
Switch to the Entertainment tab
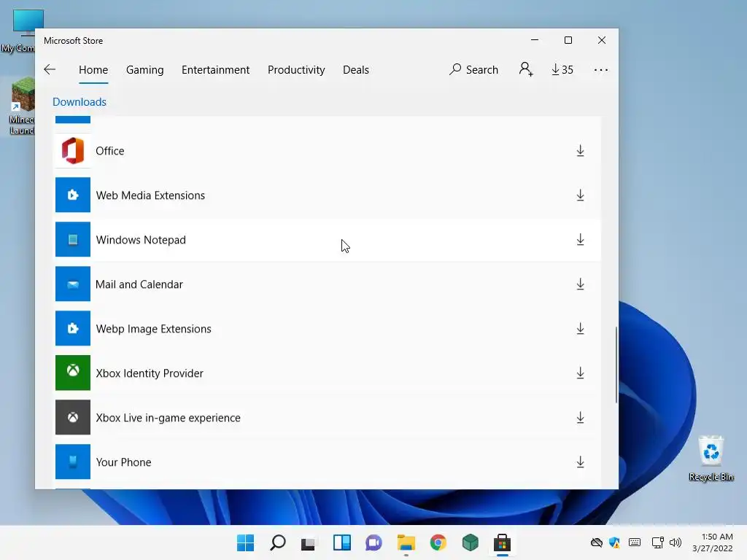[215, 69]
